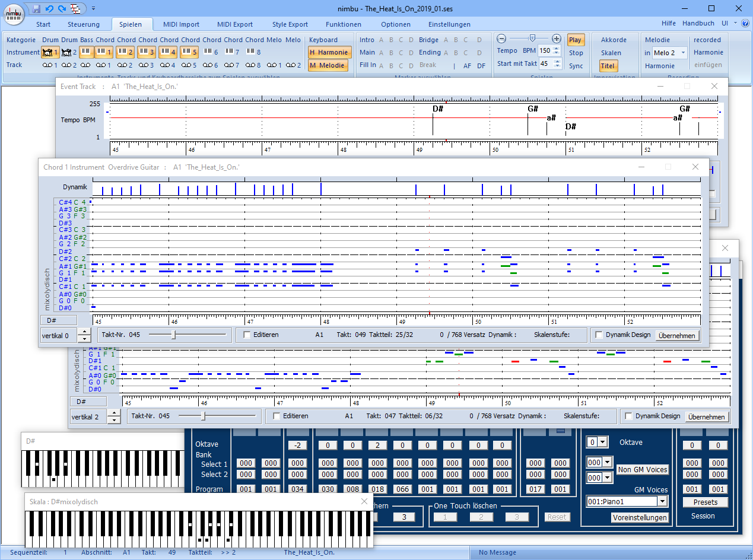Toggle the M Melodie keyboard button

point(327,65)
